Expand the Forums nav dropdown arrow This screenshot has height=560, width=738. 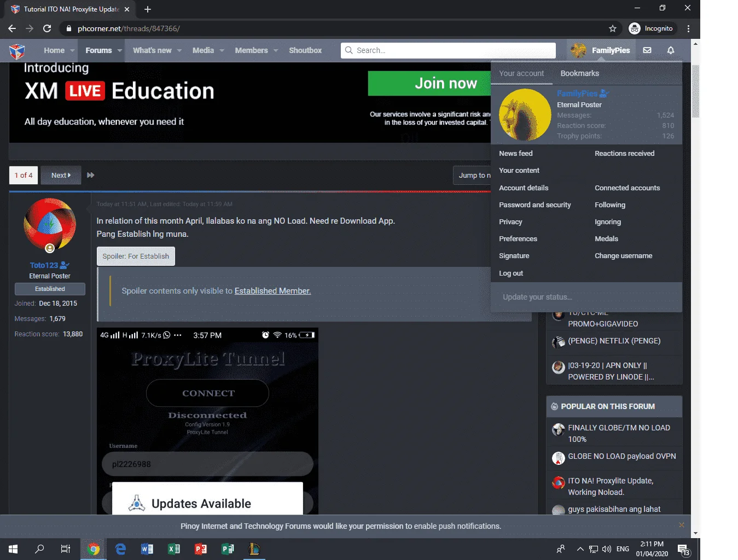point(120,50)
